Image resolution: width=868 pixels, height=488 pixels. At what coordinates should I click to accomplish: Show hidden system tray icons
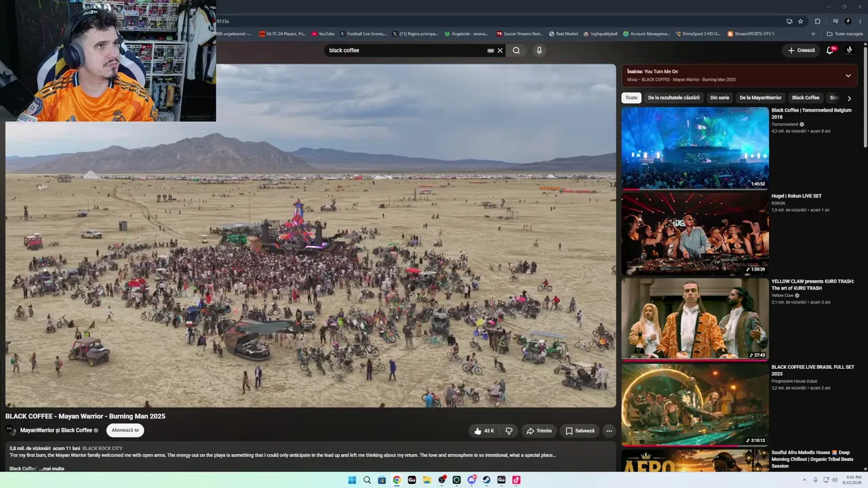point(805,480)
